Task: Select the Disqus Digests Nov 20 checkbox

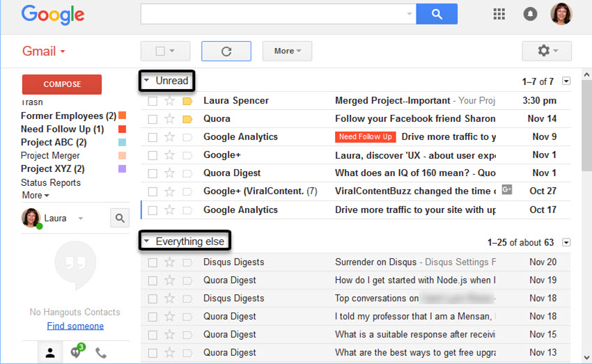Action: click(x=153, y=262)
